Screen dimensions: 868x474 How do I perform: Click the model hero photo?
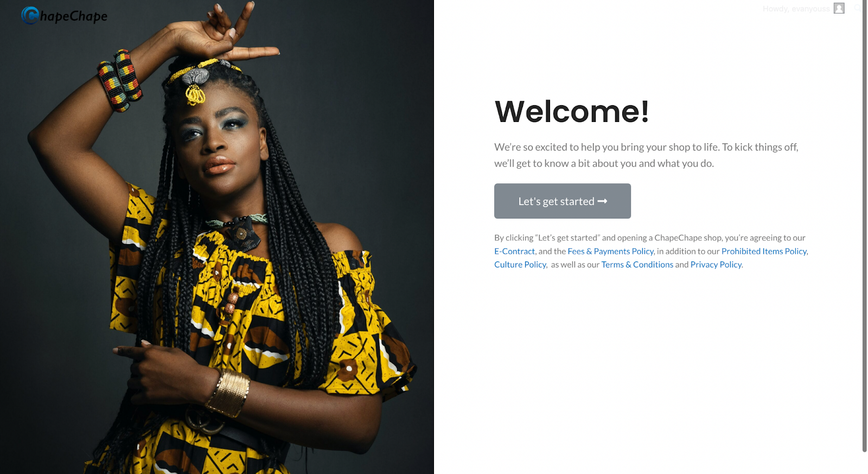click(x=217, y=237)
